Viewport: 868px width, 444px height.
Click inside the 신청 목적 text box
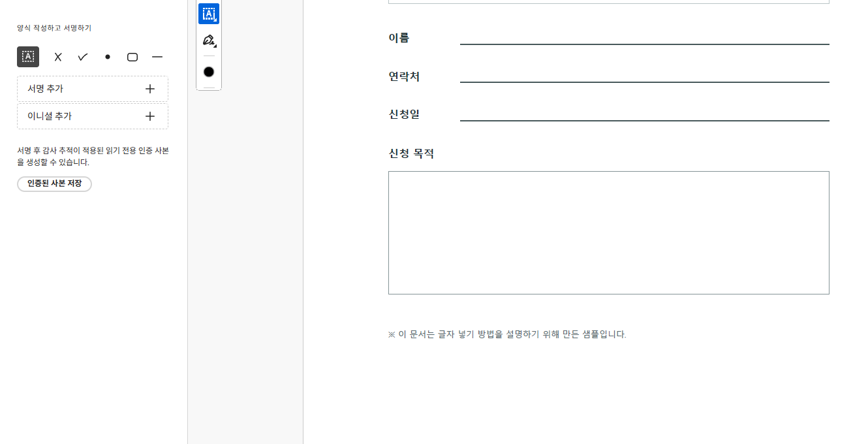tap(609, 232)
